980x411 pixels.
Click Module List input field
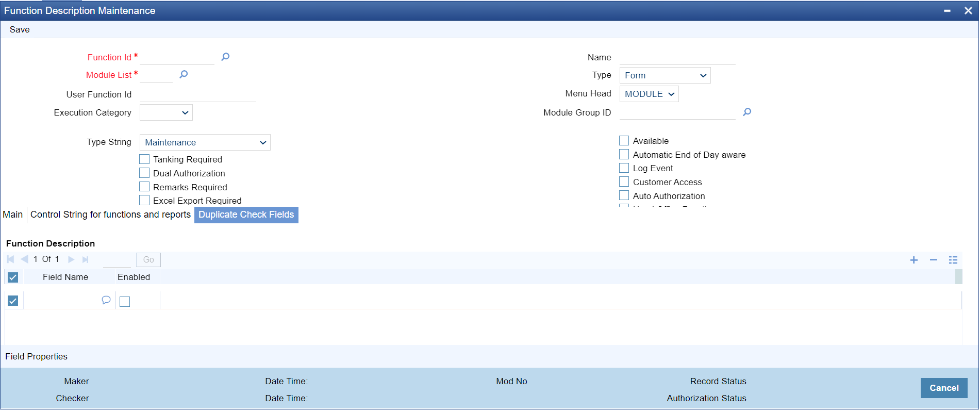pyautogui.click(x=156, y=75)
